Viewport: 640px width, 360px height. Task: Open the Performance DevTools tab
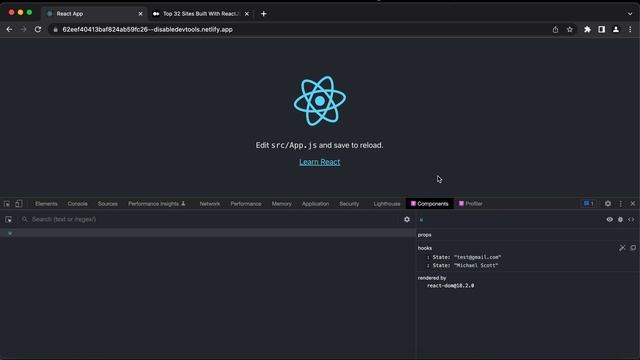click(246, 204)
